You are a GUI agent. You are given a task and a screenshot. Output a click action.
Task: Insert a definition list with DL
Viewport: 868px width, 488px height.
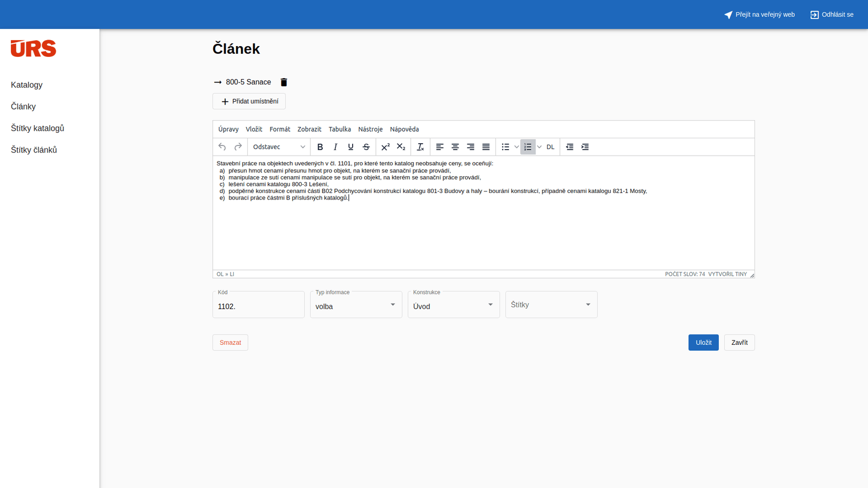pos(551,147)
